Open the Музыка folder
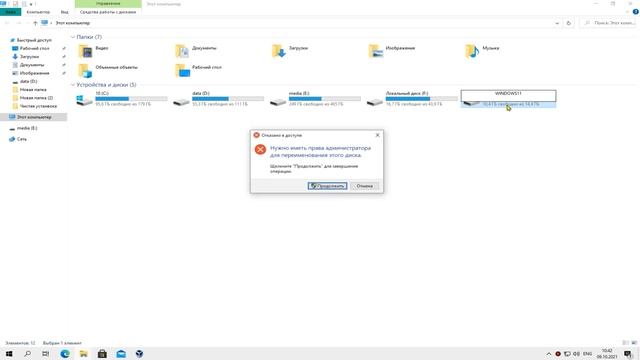 (x=482, y=51)
